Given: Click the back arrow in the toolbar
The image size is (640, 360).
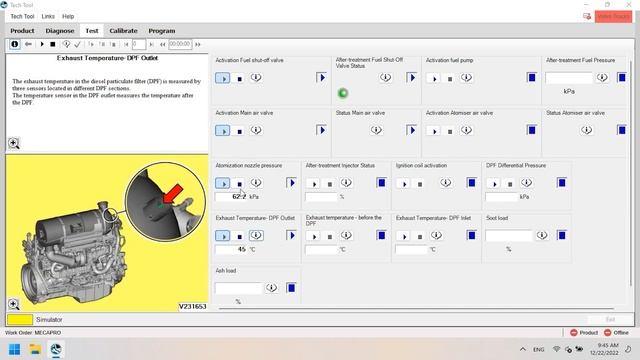Looking at the screenshot, I should pyautogui.click(x=28, y=44).
